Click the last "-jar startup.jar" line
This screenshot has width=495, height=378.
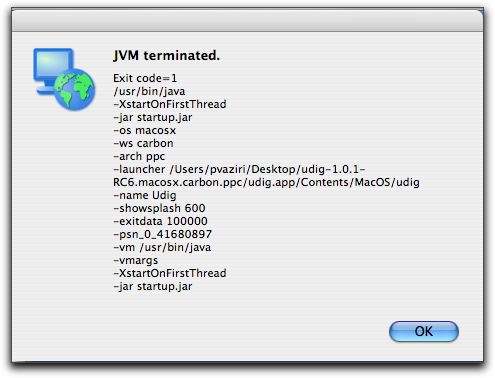153,286
